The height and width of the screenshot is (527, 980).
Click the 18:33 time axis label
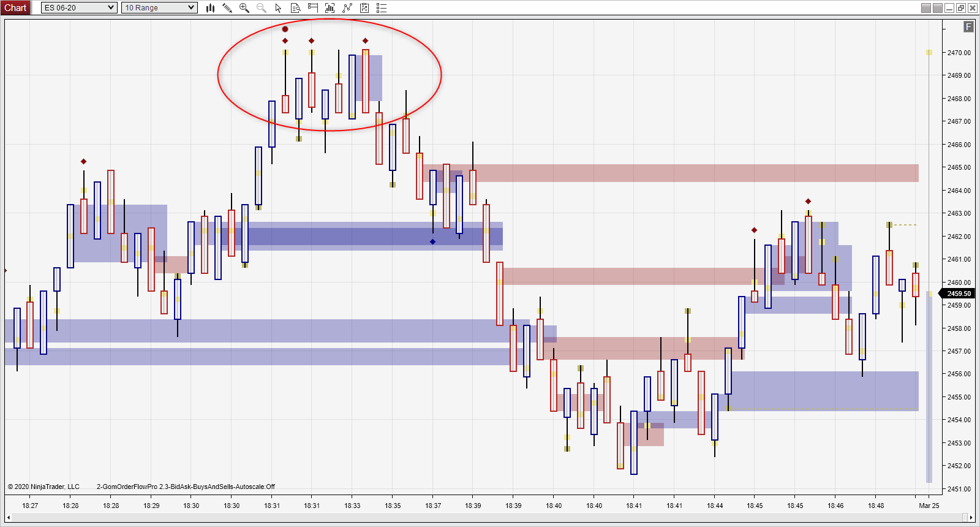pos(352,506)
